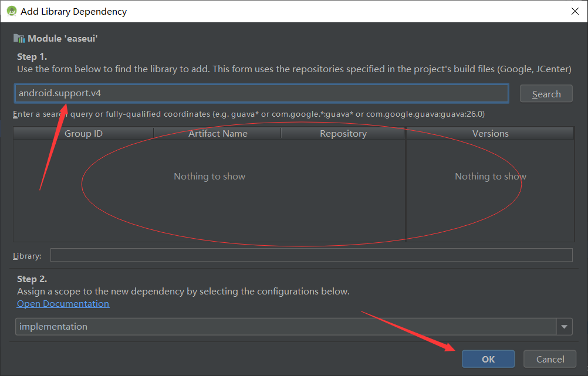This screenshot has height=376, width=588.
Task: Open Documentation for dependency scopes
Action: (x=63, y=303)
